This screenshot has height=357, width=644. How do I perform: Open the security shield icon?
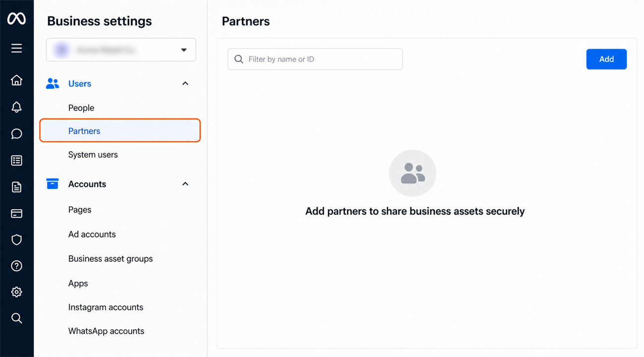[16, 240]
